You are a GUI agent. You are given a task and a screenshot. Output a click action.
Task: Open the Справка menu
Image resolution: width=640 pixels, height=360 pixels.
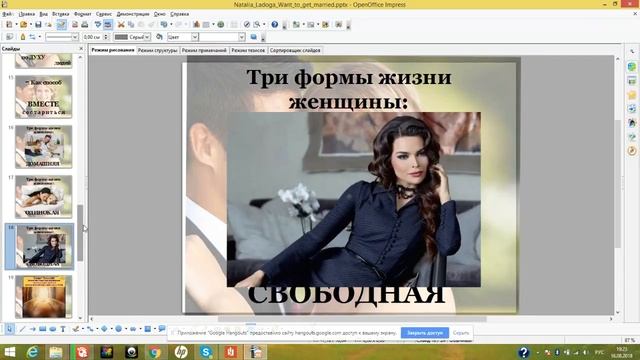pos(180,14)
